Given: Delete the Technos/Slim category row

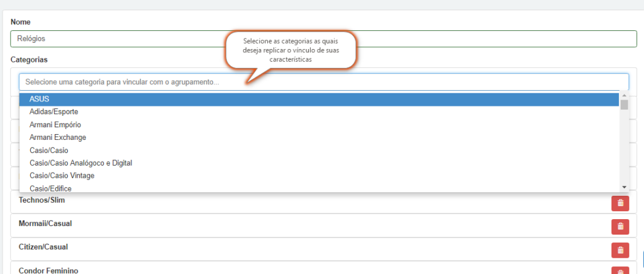Looking at the screenshot, I should pos(619,203).
